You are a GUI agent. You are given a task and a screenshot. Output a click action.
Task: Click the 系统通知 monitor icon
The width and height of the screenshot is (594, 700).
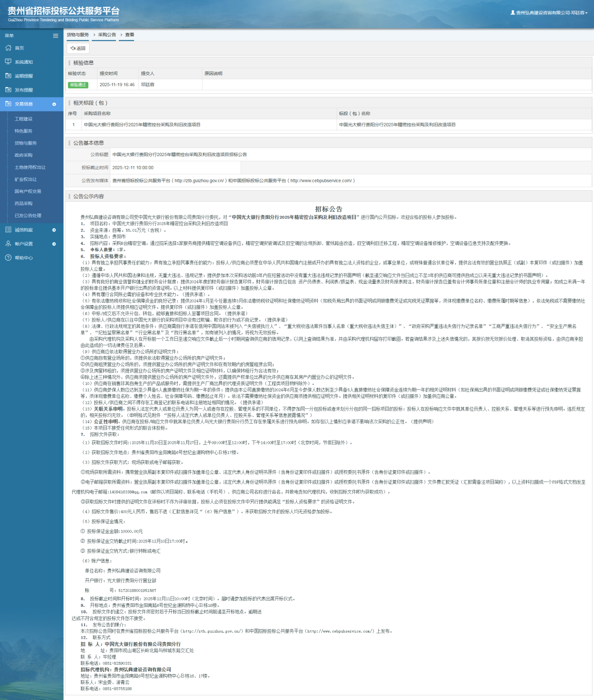[8, 62]
